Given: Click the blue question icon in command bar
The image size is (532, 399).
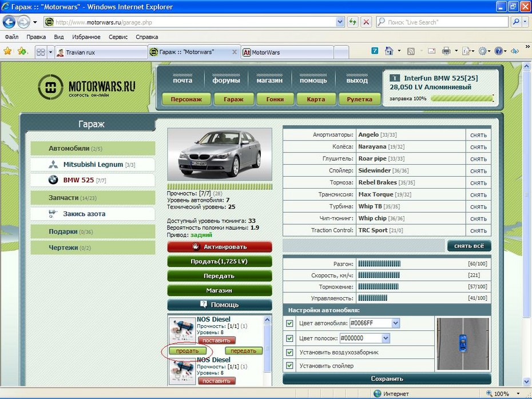Looking at the screenshot, I should (x=375, y=51).
